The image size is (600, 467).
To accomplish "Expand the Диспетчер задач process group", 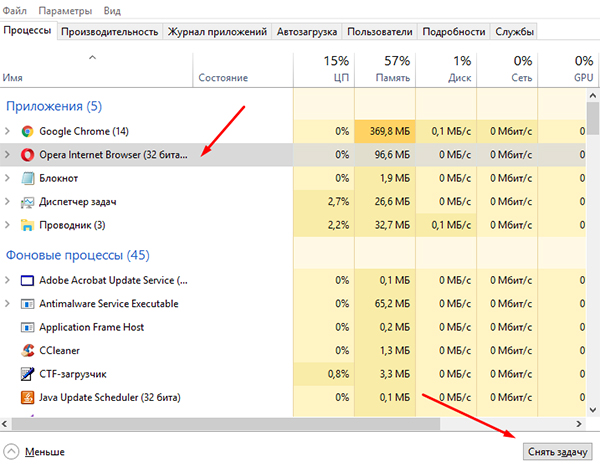I will coord(7,202).
